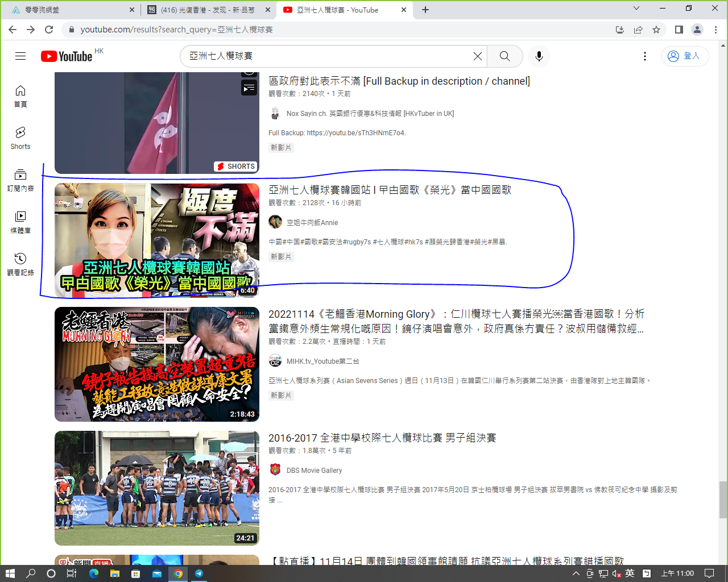Visit the MIHK.tv_Youtube第二台 channel
Viewport: 728px width, 582px height.
pos(323,361)
